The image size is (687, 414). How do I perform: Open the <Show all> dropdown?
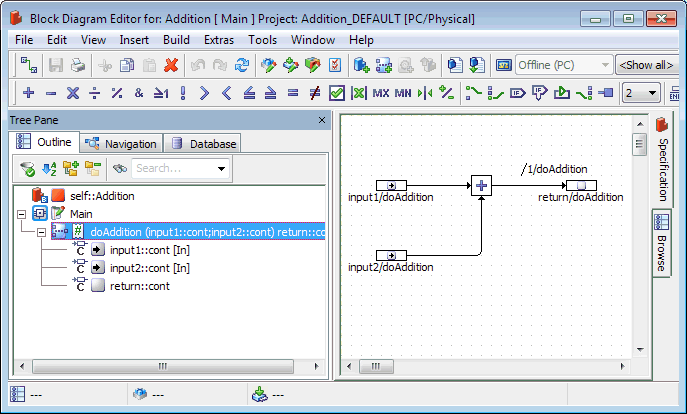click(x=647, y=65)
